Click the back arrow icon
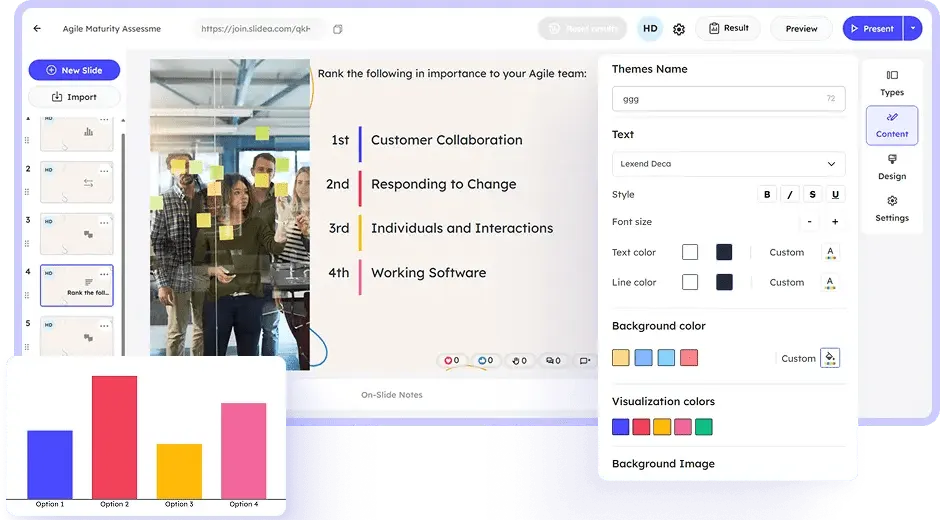 [x=37, y=29]
